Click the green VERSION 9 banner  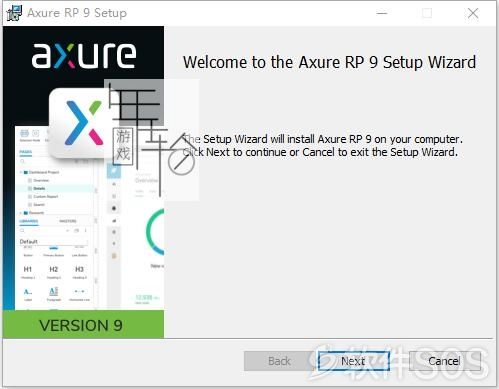[x=83, y=324]
